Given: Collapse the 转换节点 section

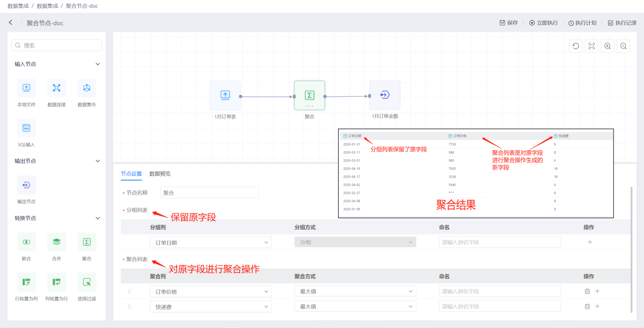Looking at the screenshot, I should (98, 218).
